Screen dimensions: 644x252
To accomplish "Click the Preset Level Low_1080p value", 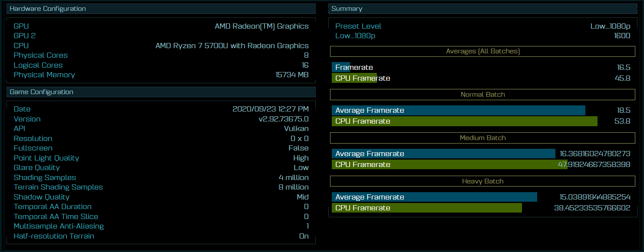I will pyautogui.click(x=610, y=26).
